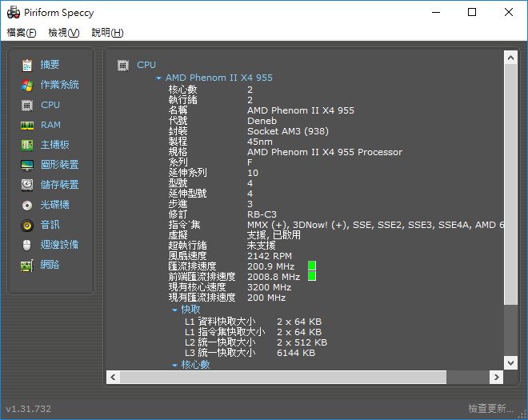Viewport: 528px width, 420px height.
Task: Open the 主機板 motherboard icon
Action: pyautogui.click(x=27, y=145)
